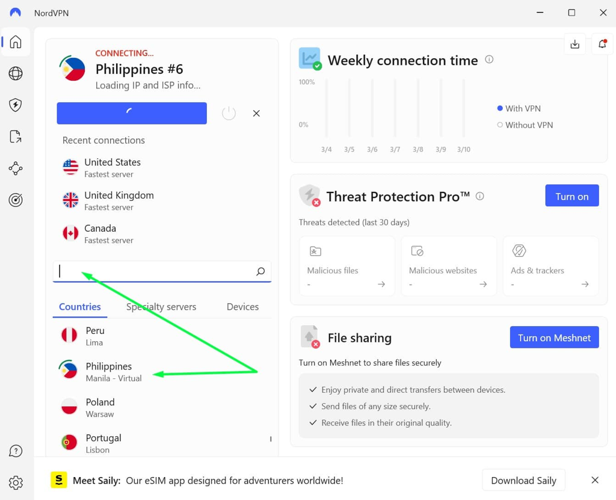This screenshot has width=616, height=500.
Task: Open the Home sidebar icon
Action: tap(16, 42)
